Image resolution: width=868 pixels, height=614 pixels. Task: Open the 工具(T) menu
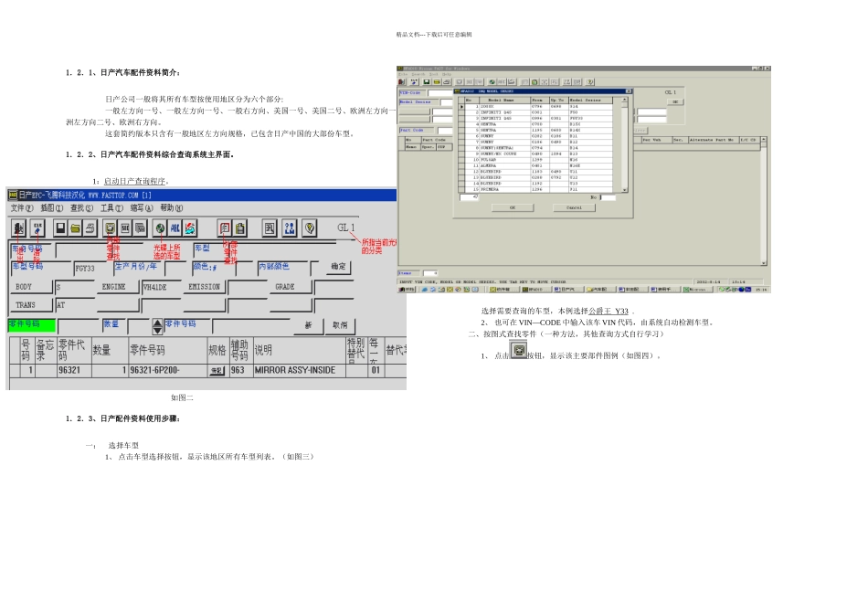coord(111,208)
